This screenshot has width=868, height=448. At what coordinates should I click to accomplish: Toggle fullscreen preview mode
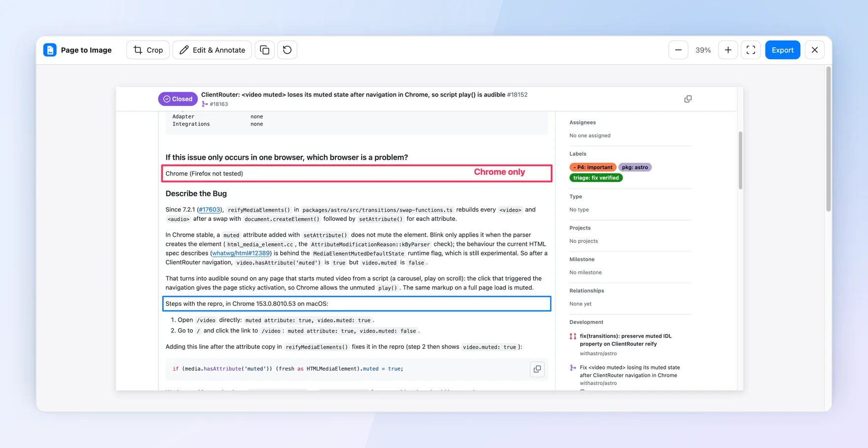coord(751,50)
